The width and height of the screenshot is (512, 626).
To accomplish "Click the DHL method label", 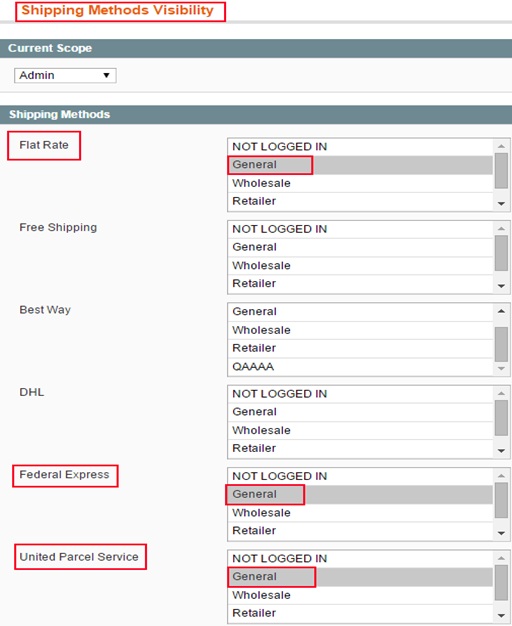I will tap(32, 392).
